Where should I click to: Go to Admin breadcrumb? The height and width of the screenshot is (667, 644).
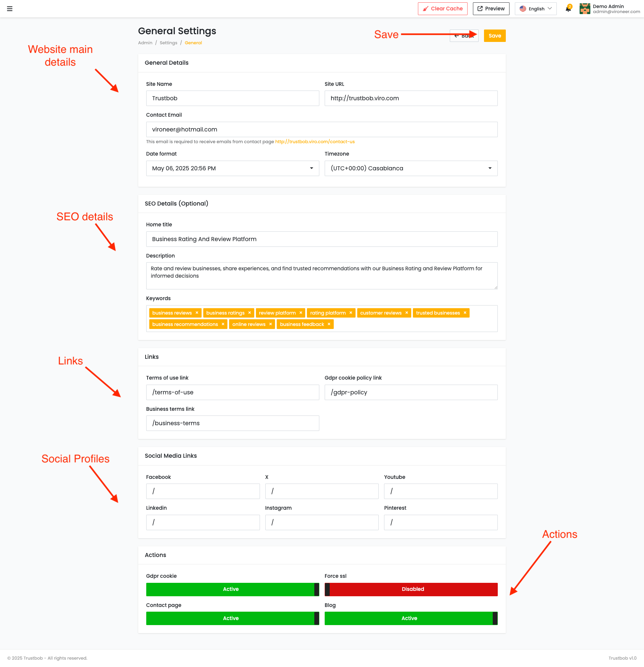pyautogui.click(x=145, y=43)
